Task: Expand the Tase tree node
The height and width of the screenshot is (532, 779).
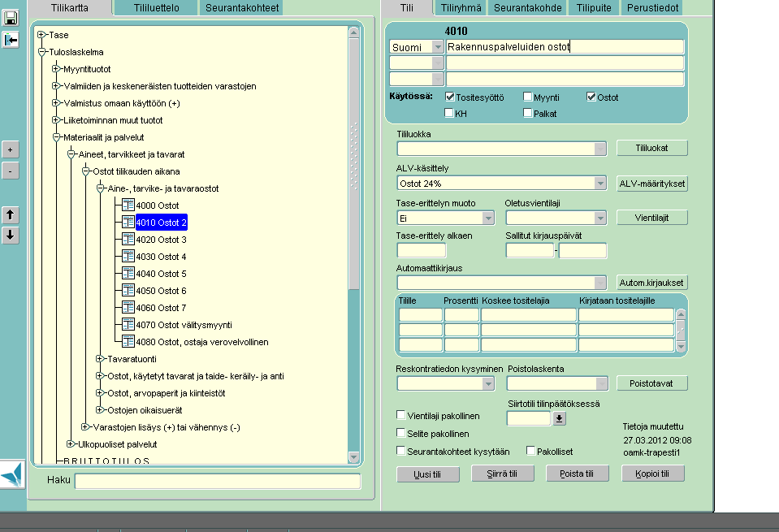Action: click(41, 35)
